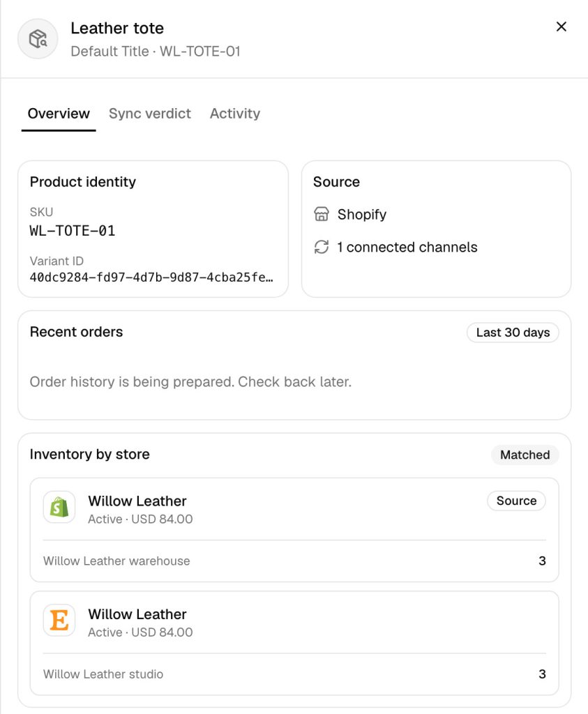Click the 'Leather tote' title
The image size is (588, 714).
[117, 28]
